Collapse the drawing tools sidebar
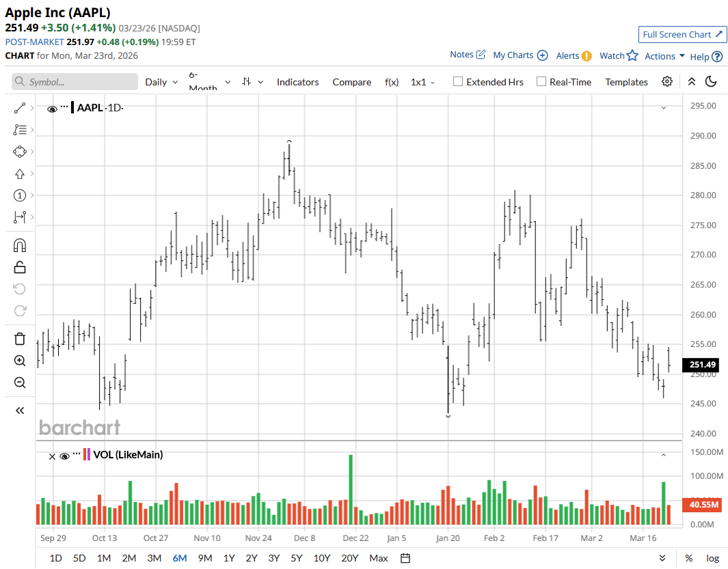Viewport: 728px width, 569px height. (20, 411)
